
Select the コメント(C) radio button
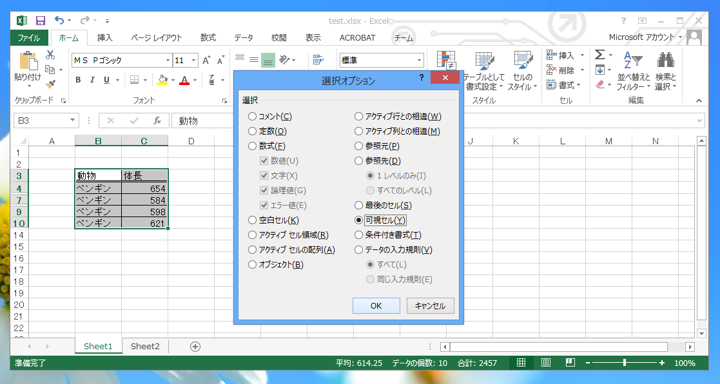click(x=252, y=117)
